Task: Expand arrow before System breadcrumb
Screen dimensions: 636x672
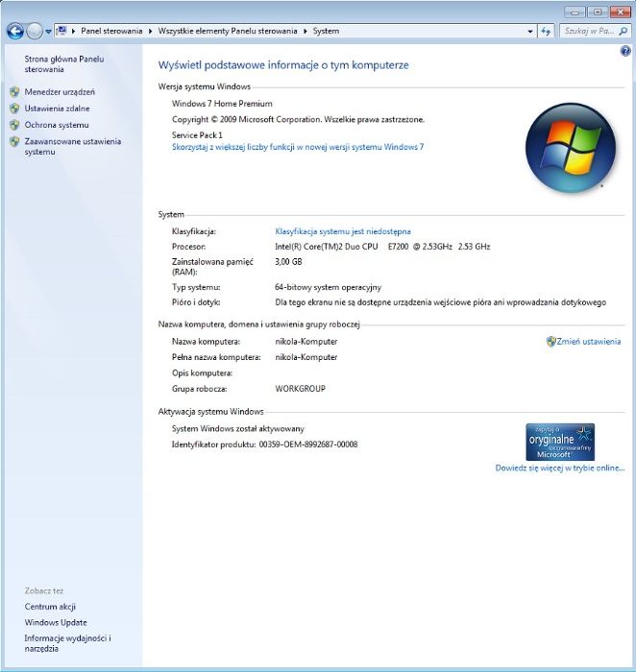Action: pyautogui.click(x=305, y=31)
